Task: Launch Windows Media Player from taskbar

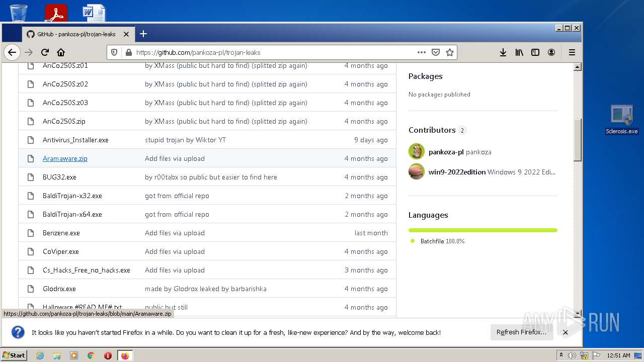Action: (74, 355)
